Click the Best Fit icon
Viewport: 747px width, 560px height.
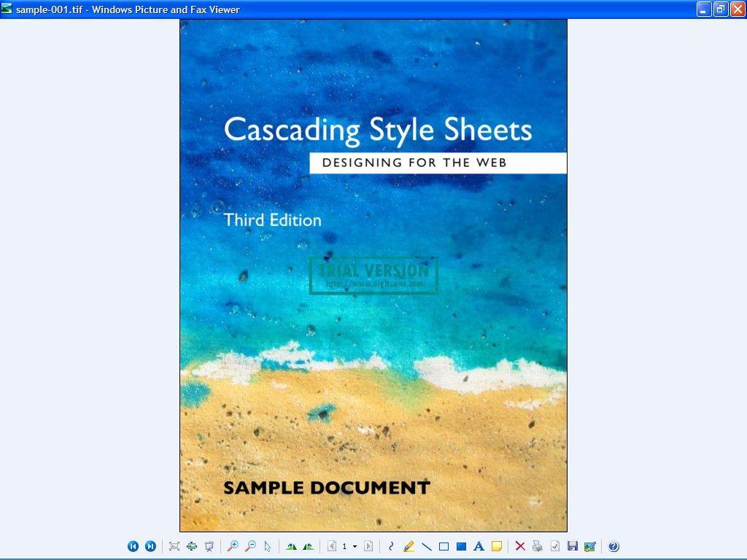(174, 546)
